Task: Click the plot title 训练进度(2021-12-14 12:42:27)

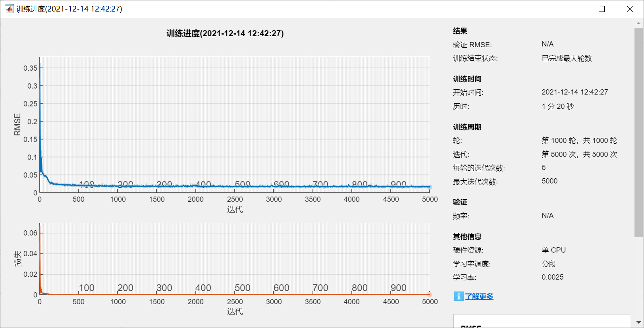Action: pos(225,33)
